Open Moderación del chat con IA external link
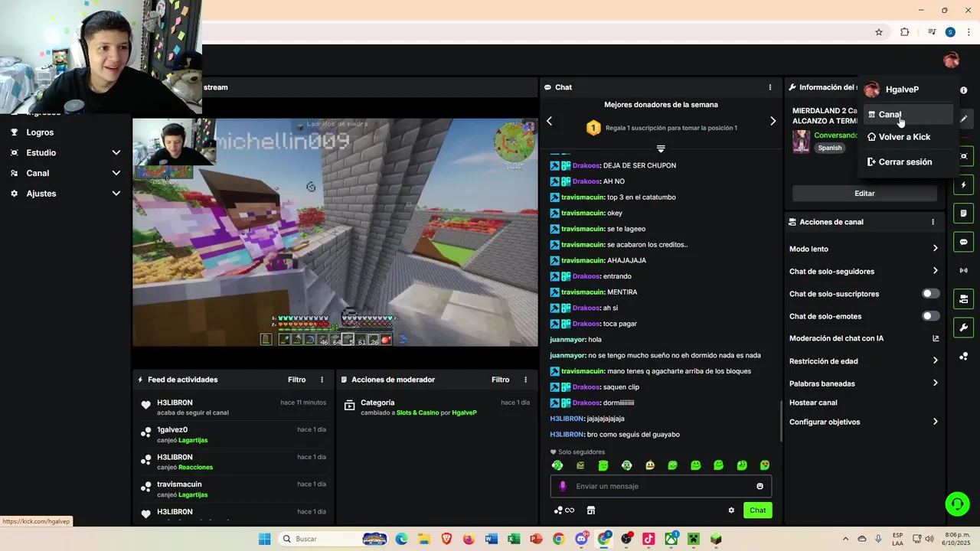The image size is (980, 551). tap(935, 338)
